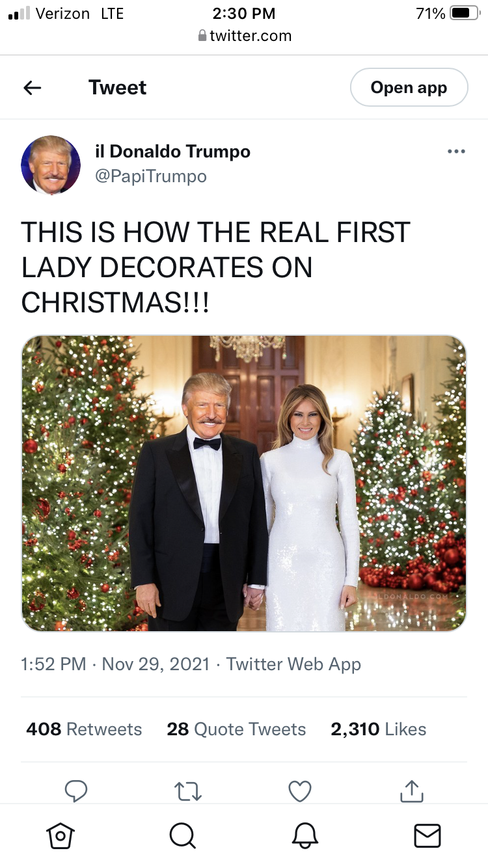Tap the share tweet icon
Screen dimensions: 488x868
point(411,790)
